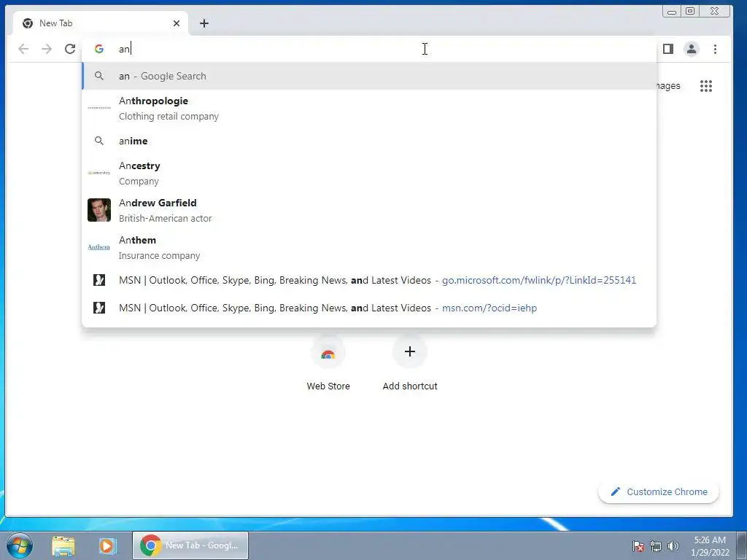Viewport: 747px width, 560px height.
Task: Click the browser back arrow
Action: (x=23, y=49)
